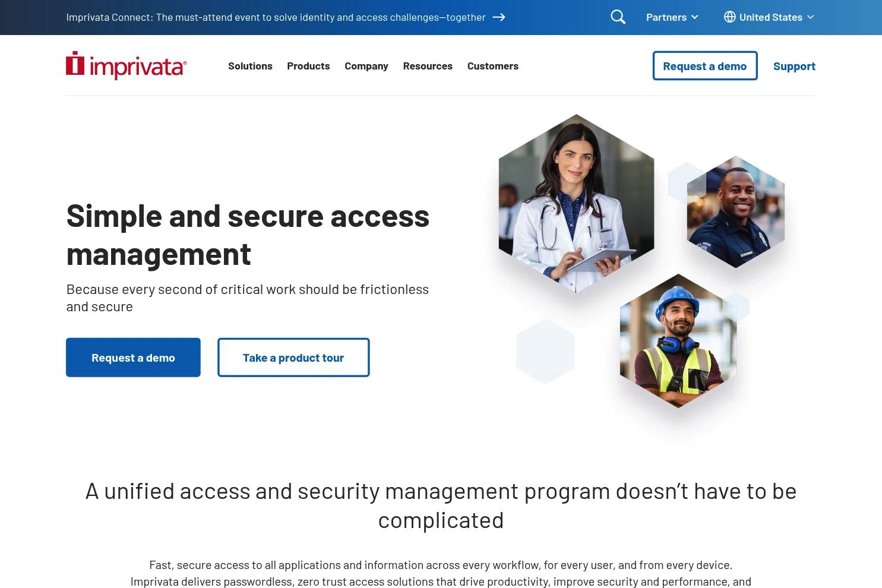Expand the Partners dropdown chevron
Image resolution: width=882 pixels, height=588 pixels.
coord(695,17)
